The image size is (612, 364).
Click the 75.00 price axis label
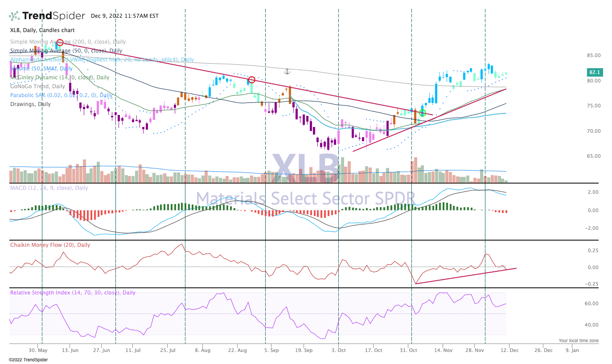[x=593, y=106]
